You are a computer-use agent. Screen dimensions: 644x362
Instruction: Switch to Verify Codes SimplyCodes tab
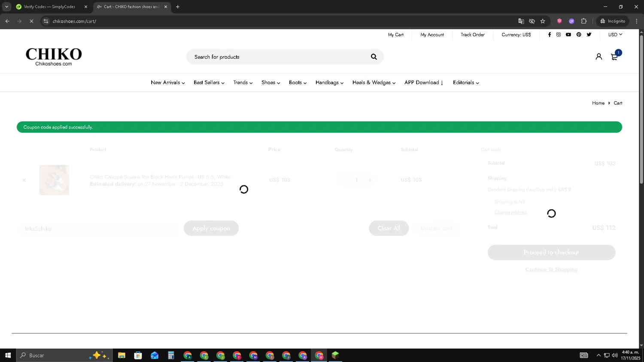coord(51,7)
